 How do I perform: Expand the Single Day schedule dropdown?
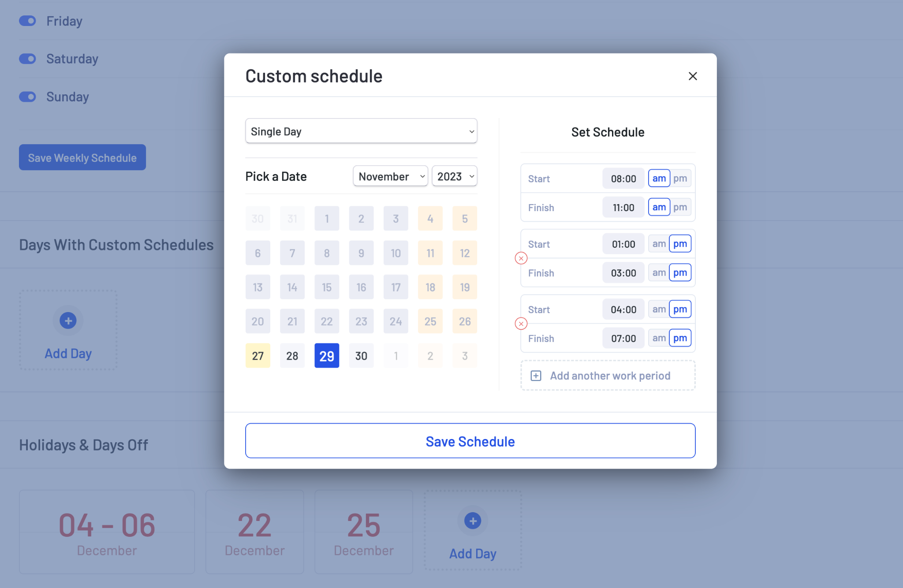361,131
